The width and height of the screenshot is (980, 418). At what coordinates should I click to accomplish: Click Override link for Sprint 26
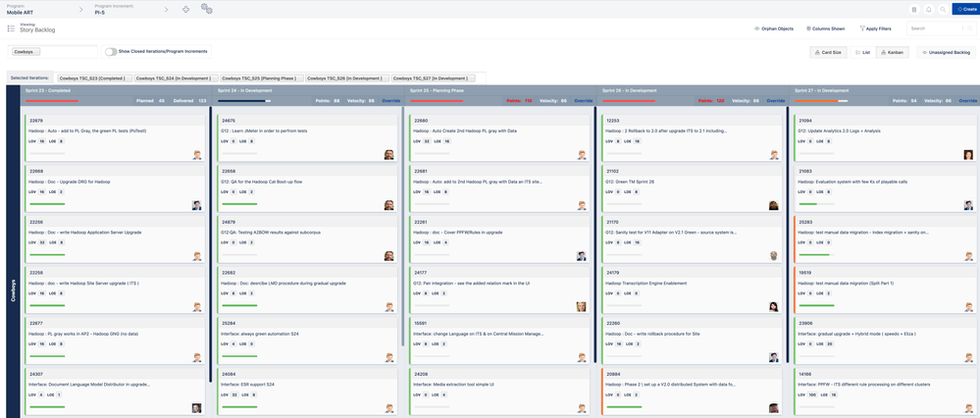point(776,101)
